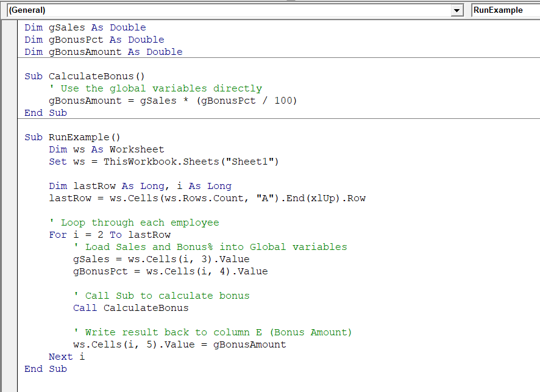Screen dimensions: 540x392
Task: Click the Dim gBonusAmount As Double line
Action: (x=104, y=52)
